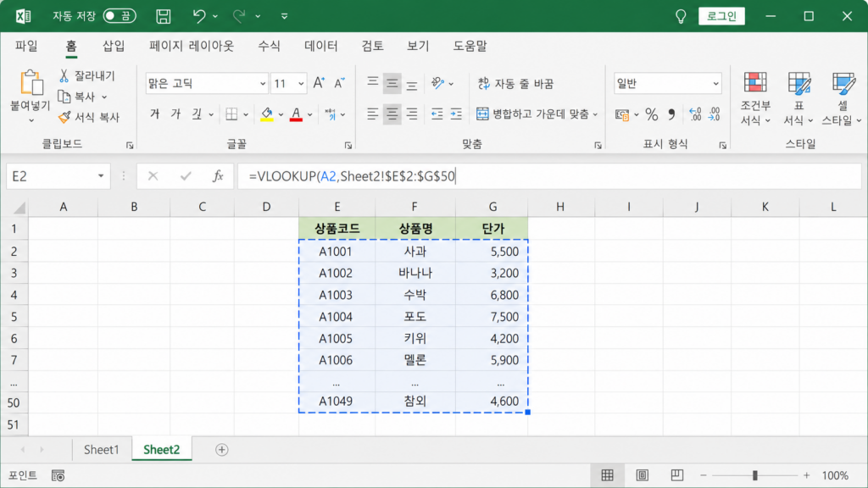Expand the Name Box dropdown

(101, 176)
